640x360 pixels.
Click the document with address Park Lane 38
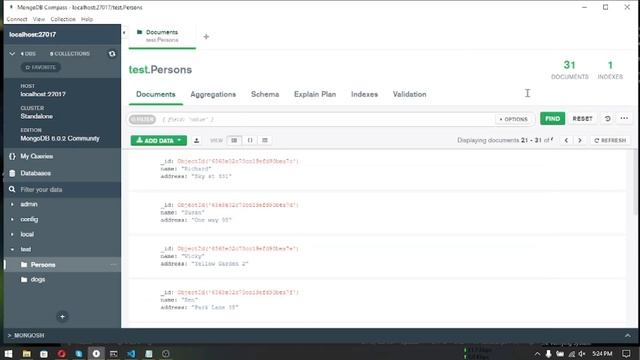click(x=378, y=300)
